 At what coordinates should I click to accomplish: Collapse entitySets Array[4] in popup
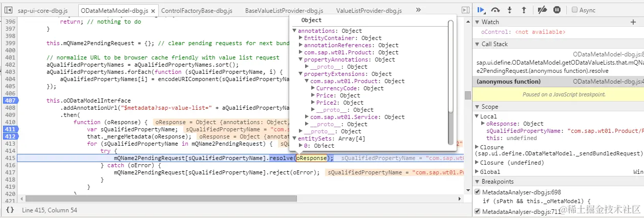tap(294, 138)
